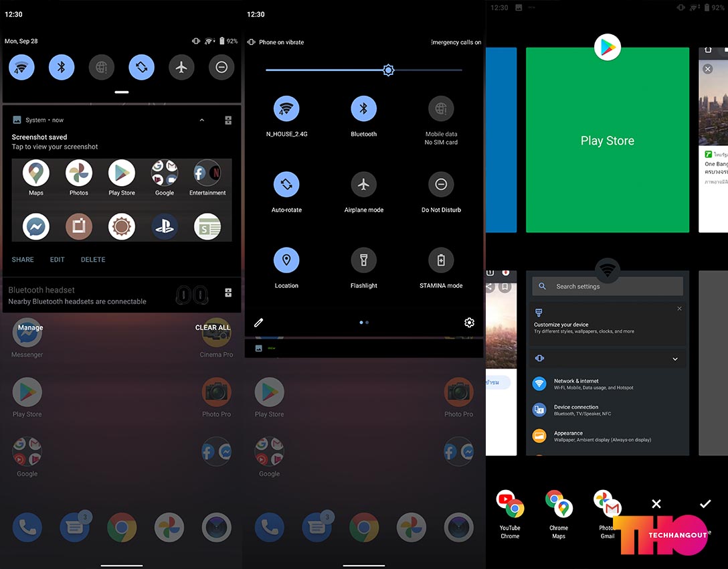
Task: Open the screenshot preview image in the notification
Action: pyautogui.click(x=122, y=199)
